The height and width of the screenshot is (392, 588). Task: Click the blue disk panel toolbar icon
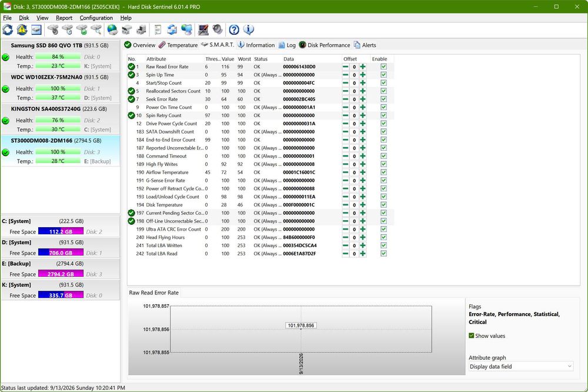(36, 29)
